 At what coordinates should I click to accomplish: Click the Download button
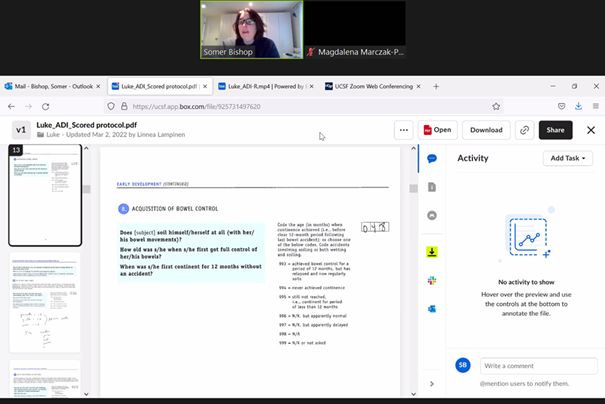pos(486,130)
